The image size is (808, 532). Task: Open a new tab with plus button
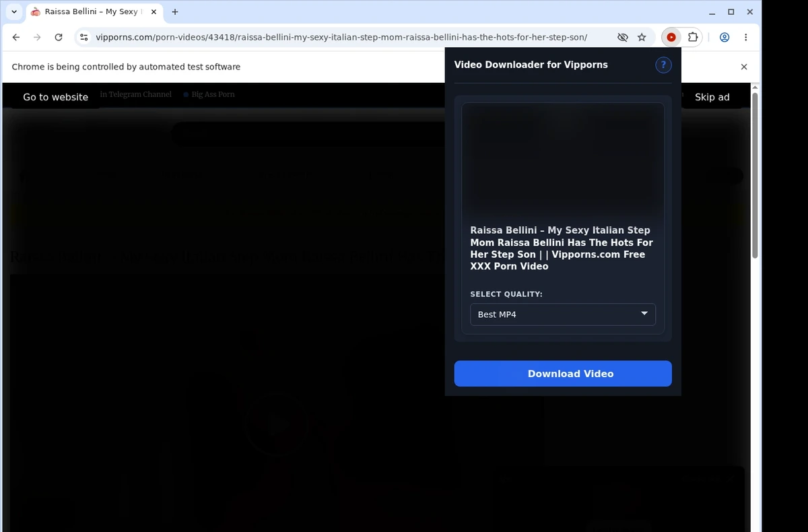175,12
